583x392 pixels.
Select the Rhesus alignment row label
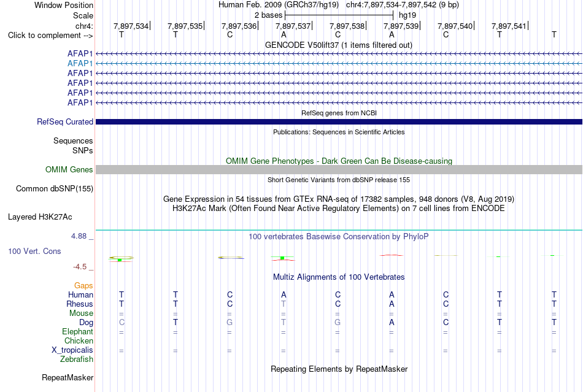80,304
